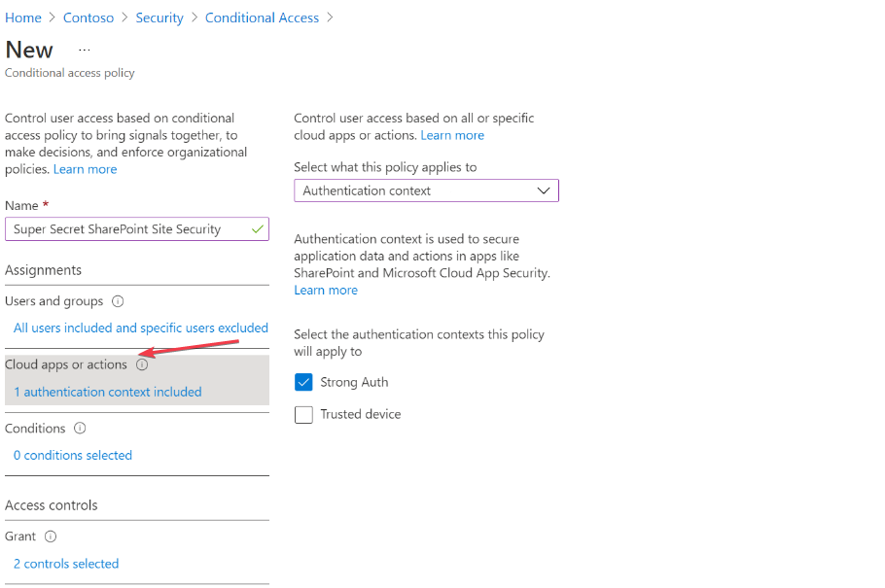Click info icon next to Cloud apps or actions
The image size is (885, 588).
pos(142,364)
